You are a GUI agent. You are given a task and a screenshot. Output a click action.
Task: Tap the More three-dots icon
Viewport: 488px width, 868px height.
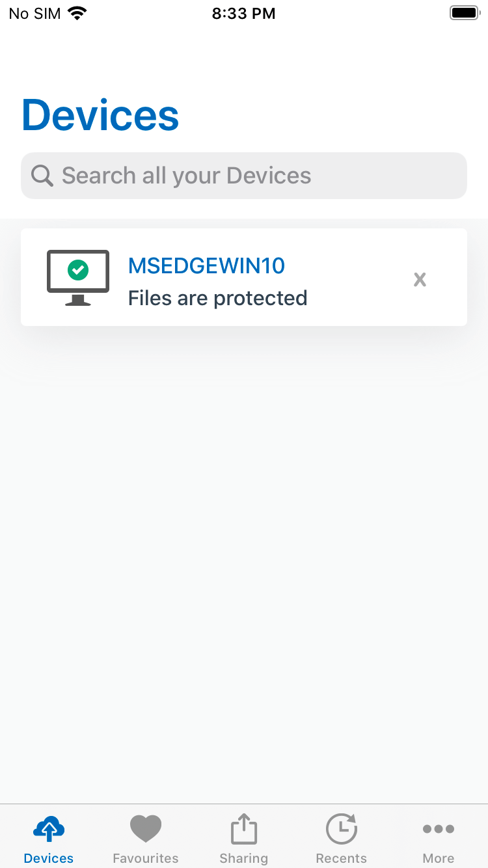tap(439, 829)
